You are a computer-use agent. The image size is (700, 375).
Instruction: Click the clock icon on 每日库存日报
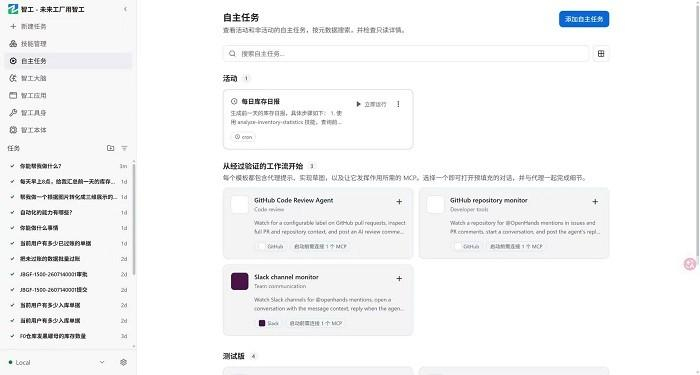[x=234, y=102]
